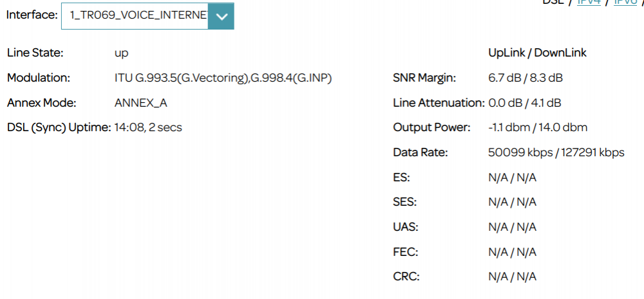Screen dimensions: 644x299
Task: Click the Interface label
Action: [x=32, y=15]
